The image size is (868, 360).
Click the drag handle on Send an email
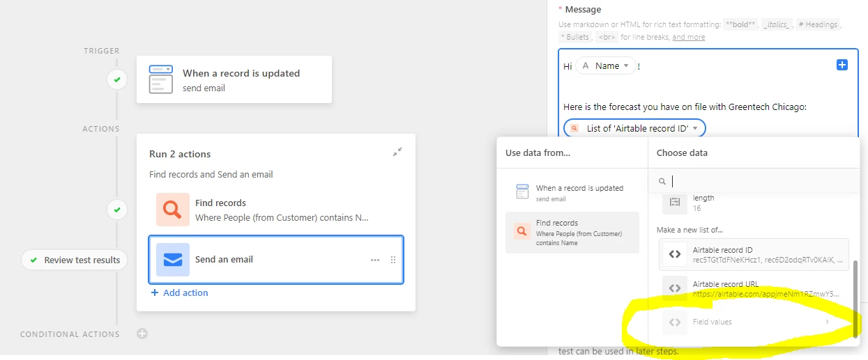click(x=393, y=260)
